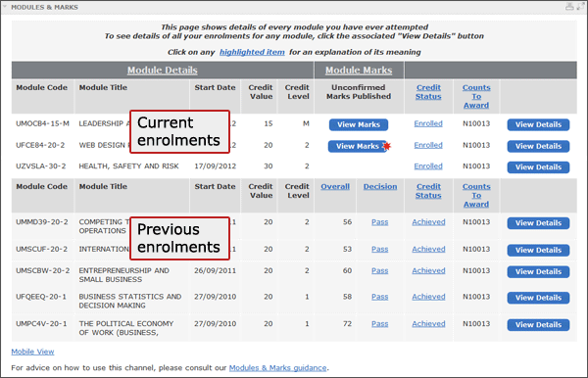Click the red star beside View Marks

pos(387,146)
